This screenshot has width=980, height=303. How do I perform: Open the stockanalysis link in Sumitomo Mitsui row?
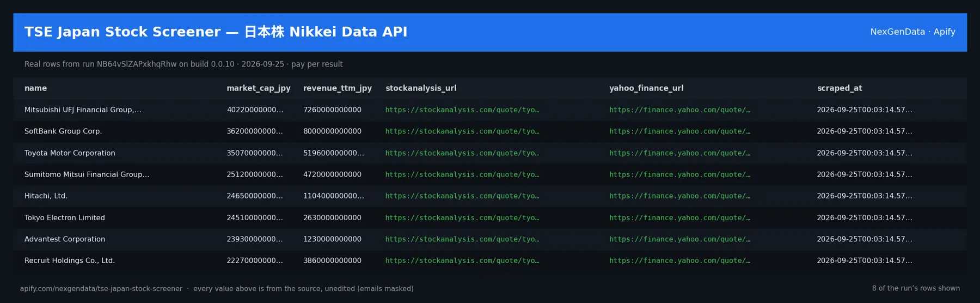coord(462,174)
